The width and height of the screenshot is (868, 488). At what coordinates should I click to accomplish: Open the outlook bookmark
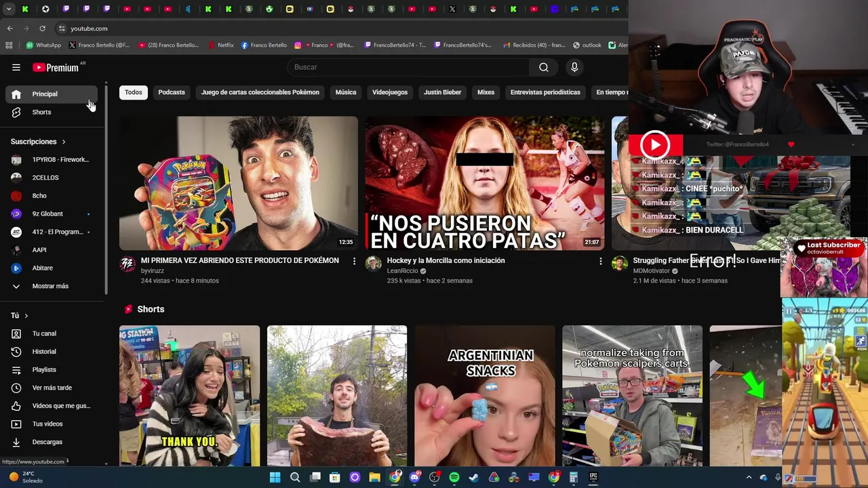pos(587,45)
